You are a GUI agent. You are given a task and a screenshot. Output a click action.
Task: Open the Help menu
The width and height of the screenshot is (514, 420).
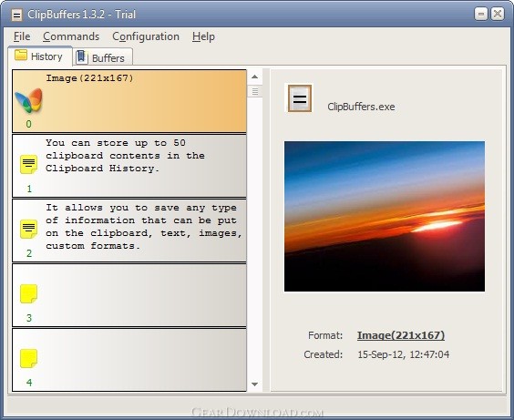click(x=203, y=36)
